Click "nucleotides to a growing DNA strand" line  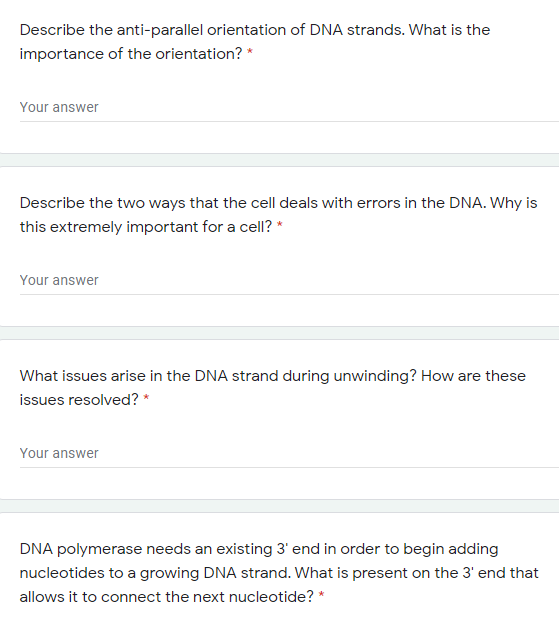[x=279, y=573]
